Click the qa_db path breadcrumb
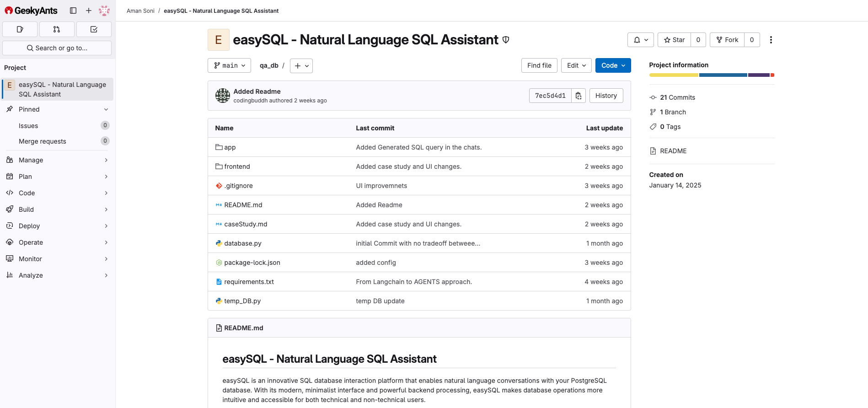Screen dimensions: 868x408 pyautogui.click(x=269, y=65)
